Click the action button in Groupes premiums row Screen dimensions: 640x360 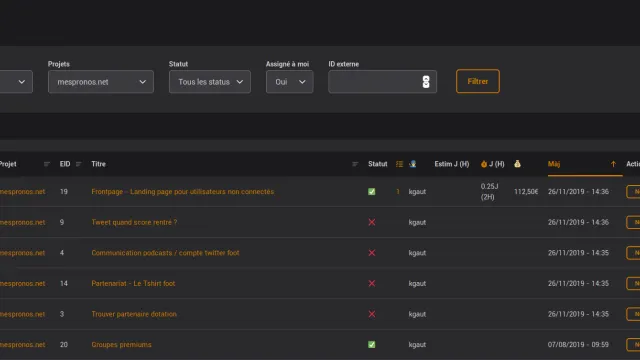pos(633,344)
